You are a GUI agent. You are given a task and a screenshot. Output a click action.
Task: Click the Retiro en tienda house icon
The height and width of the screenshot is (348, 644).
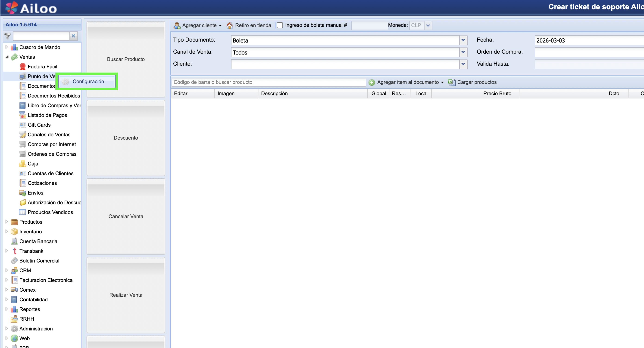tap(229, 25)
